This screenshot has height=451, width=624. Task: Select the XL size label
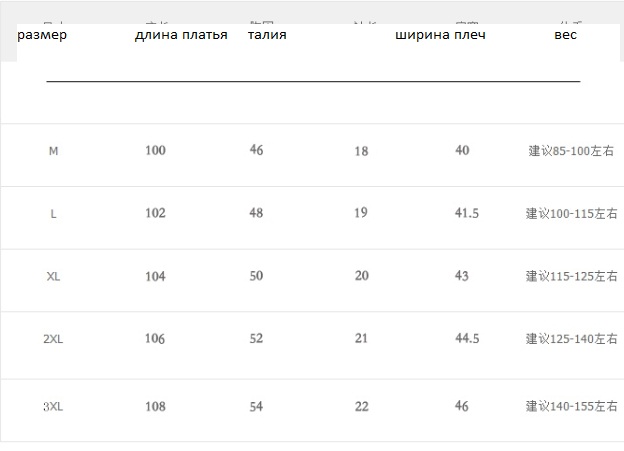(53, 276)
